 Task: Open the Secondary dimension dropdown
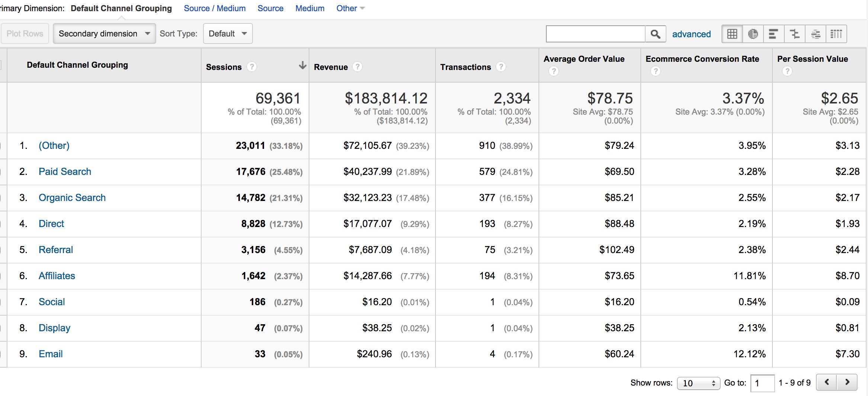(x=104, y=34)
